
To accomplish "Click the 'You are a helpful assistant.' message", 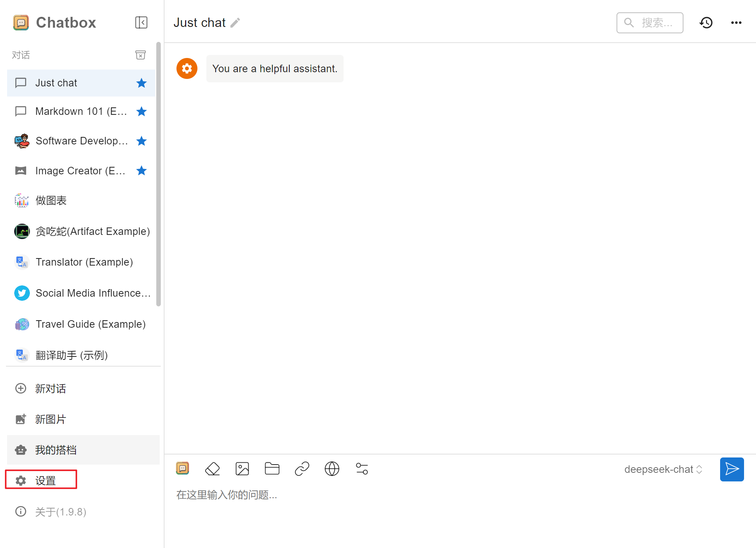I will click(275, 69).
